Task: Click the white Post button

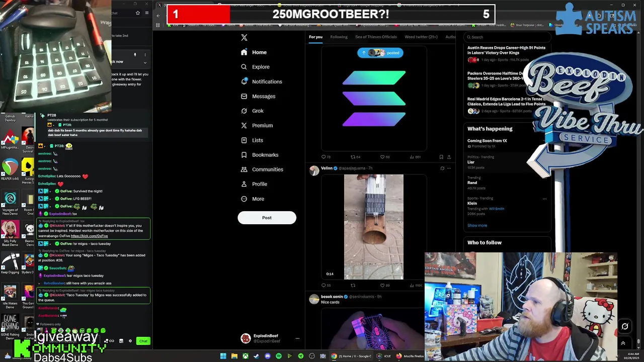Action: [x=267, y=218]
